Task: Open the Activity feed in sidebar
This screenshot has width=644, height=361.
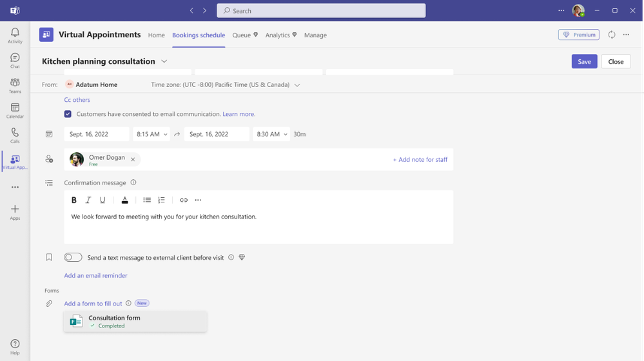Action: 15,35
